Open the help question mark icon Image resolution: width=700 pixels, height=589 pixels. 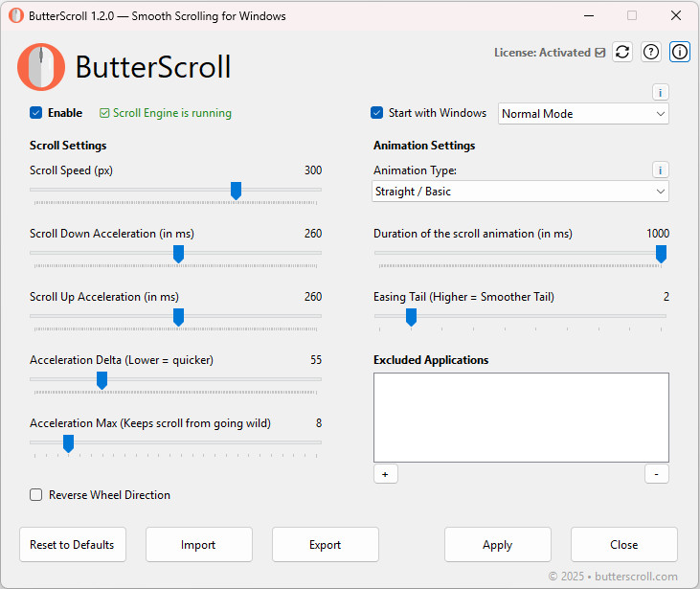(x=651, y=53)
